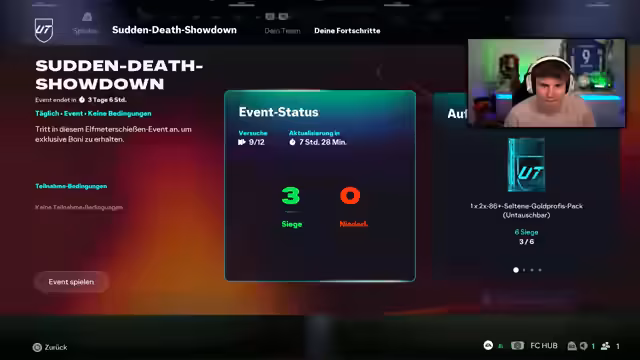Select the second reward page dot

[524, 270]
